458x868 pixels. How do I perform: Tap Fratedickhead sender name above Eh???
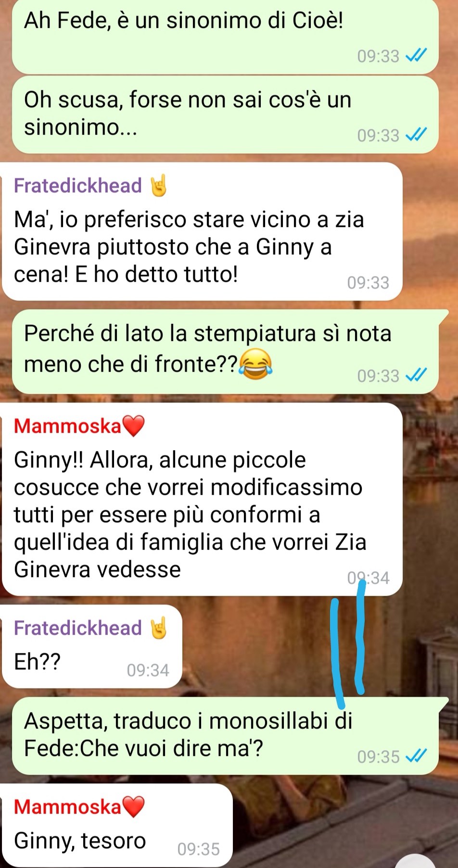pyautogui.click(x=77, y=628)
